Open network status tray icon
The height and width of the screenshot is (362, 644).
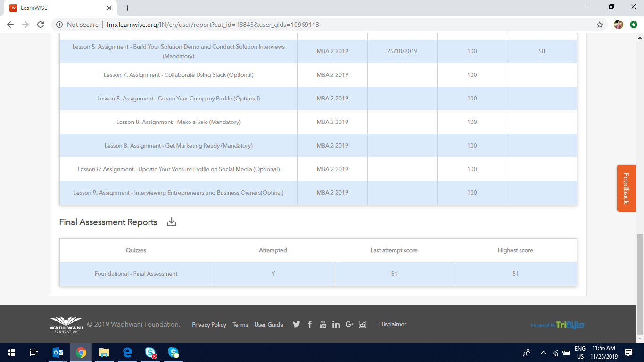pos(555,353)
